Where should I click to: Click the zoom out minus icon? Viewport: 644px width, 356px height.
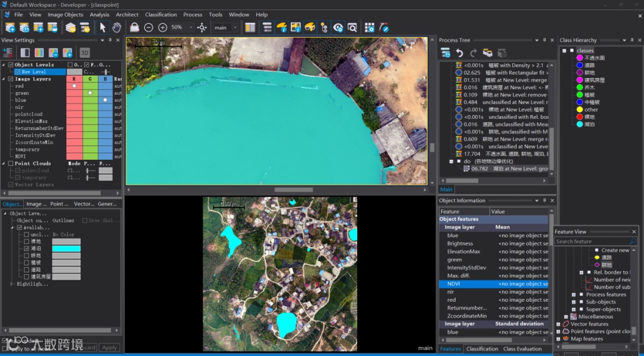[x=148, y=27]
